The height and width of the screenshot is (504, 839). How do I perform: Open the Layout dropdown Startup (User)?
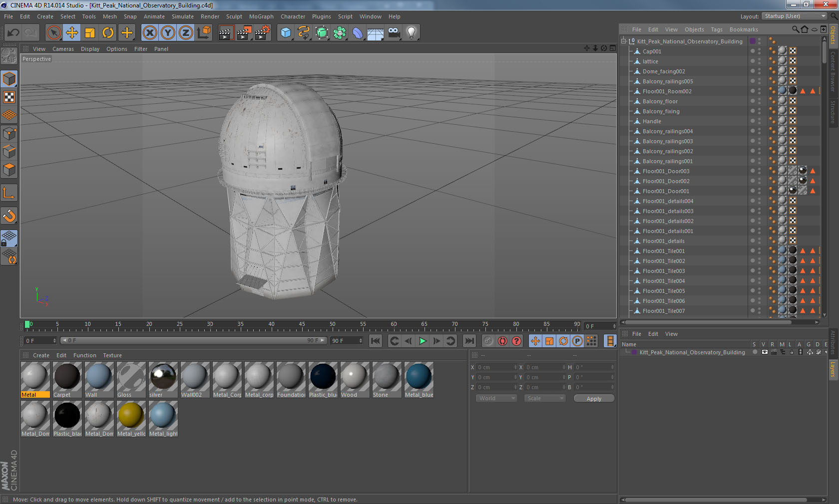795,16
